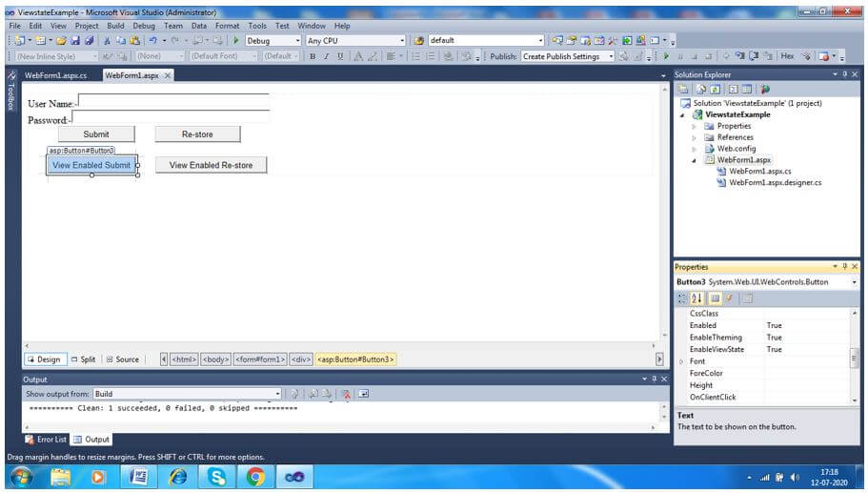Click Clear All icon in Output panel
This screenshot has width=868, height=493.
point(346,394)
